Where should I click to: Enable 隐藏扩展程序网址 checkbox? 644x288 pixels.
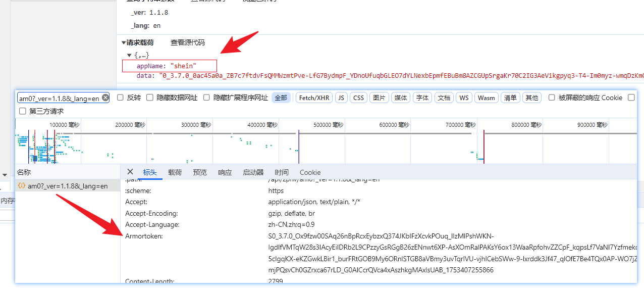coord(207,98)
